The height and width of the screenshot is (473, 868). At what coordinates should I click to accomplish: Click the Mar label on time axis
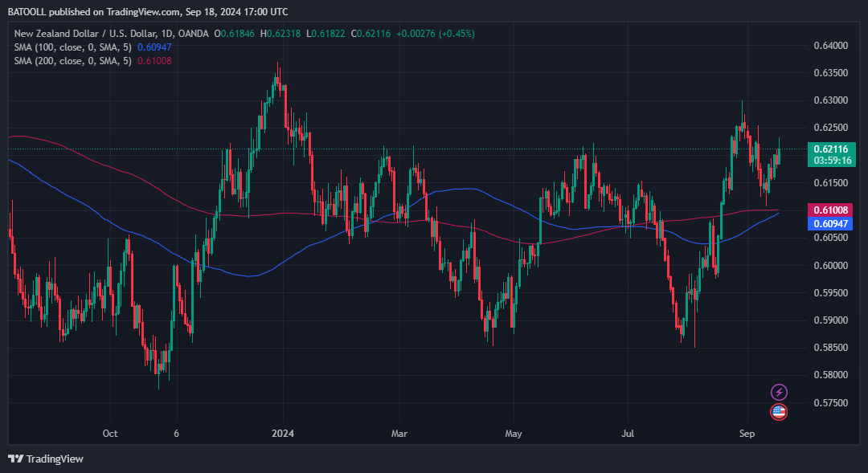pyautogui.click(x=399, y=433)
